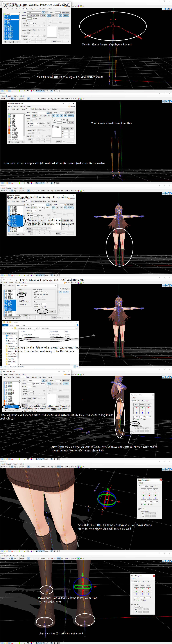Toggle Automatic bone names checkbox
Viewport: 172px width, 644px height.
click(35, 292)
